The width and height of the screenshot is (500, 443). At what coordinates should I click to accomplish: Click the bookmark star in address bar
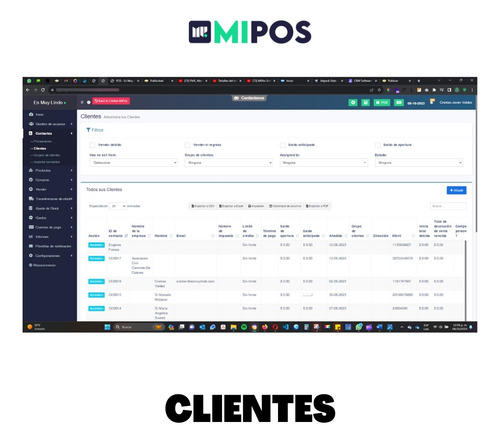coord(379,90)
